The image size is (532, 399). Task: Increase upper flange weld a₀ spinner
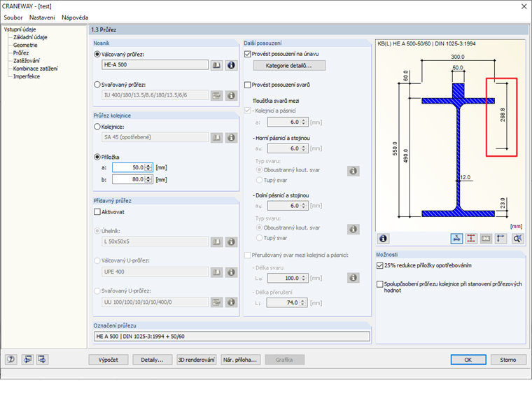304,147
